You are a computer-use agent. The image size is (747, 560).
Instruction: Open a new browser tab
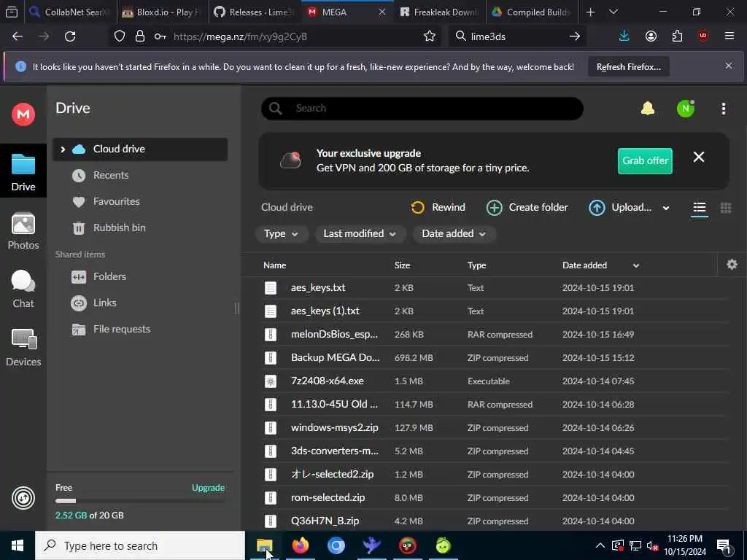(x=590, y=12)
